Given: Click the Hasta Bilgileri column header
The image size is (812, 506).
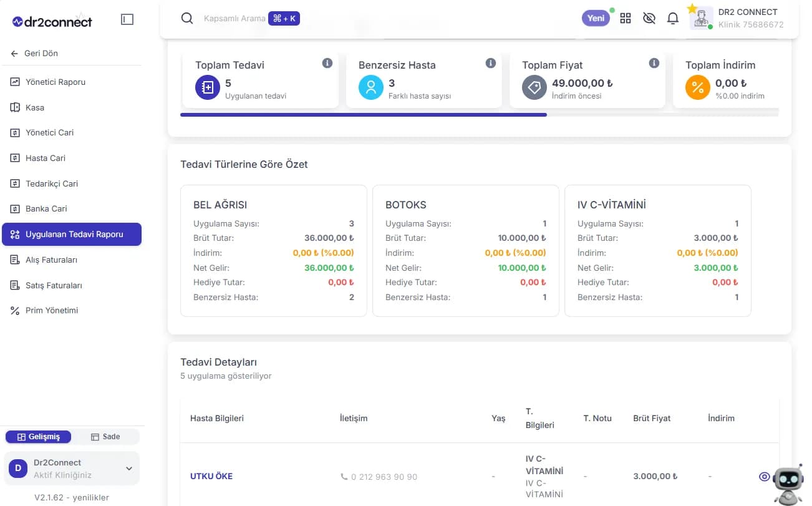Looking at the screenshot, I should 217,418.
